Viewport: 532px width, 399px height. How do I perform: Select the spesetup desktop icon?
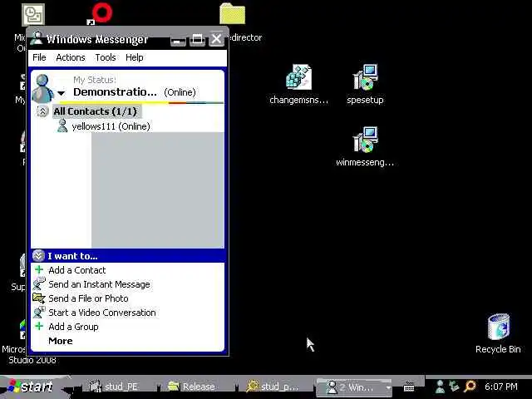tap(365, 85)
